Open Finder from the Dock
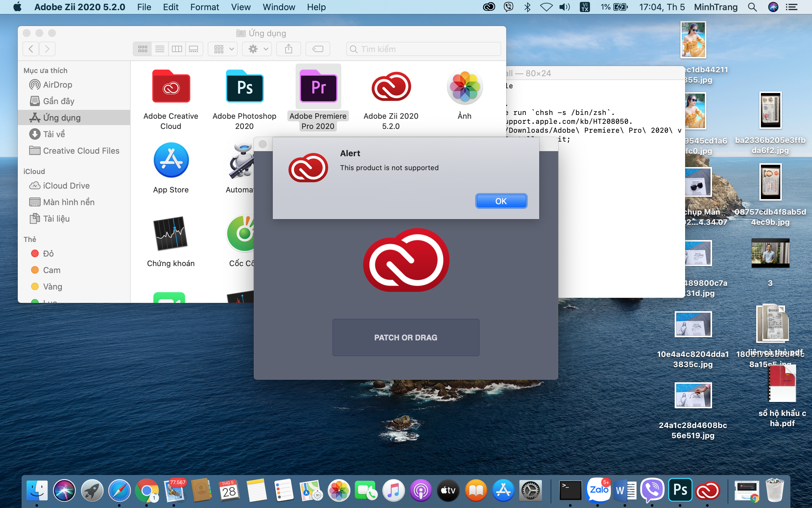Screen dimensions: 812x508 point(36,491)
